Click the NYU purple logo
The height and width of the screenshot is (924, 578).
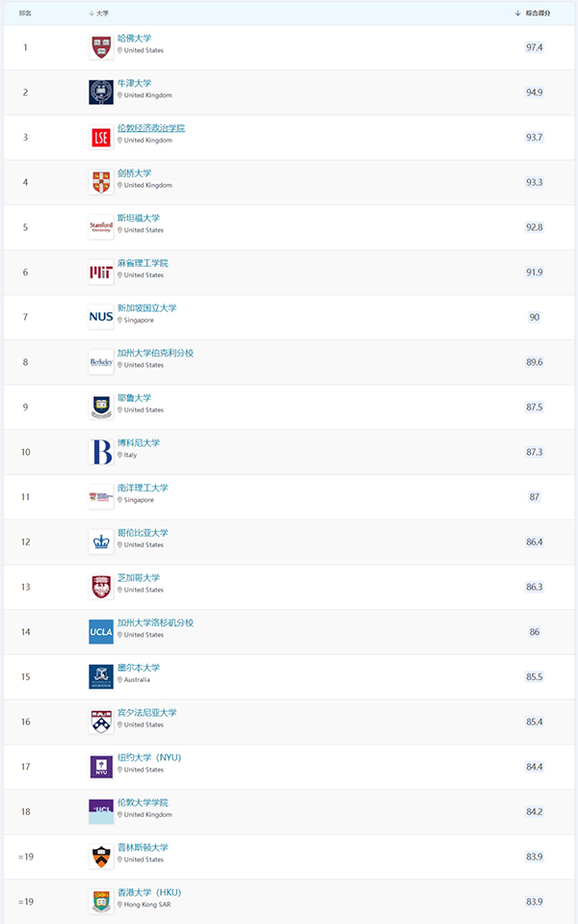[101, 767]
